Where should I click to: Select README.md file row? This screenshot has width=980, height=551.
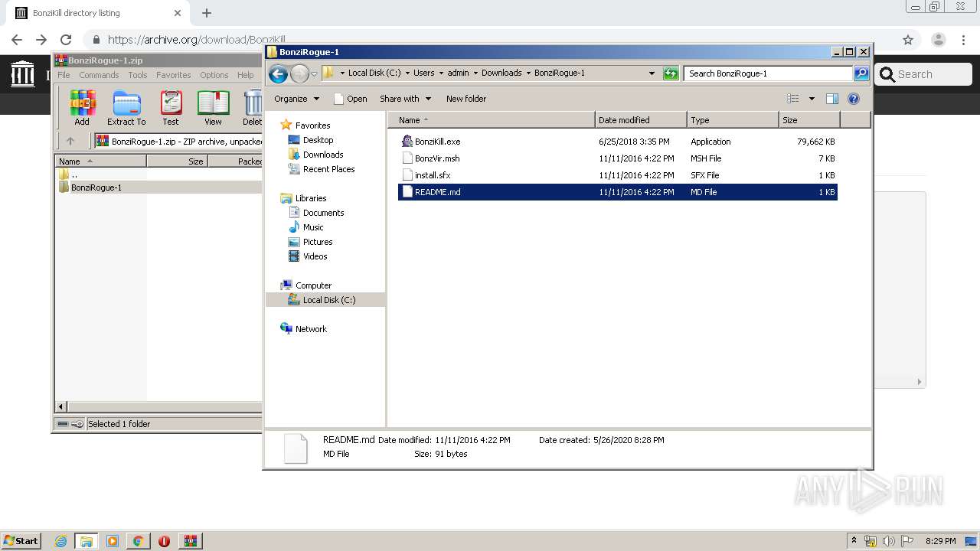pos(618,192)
